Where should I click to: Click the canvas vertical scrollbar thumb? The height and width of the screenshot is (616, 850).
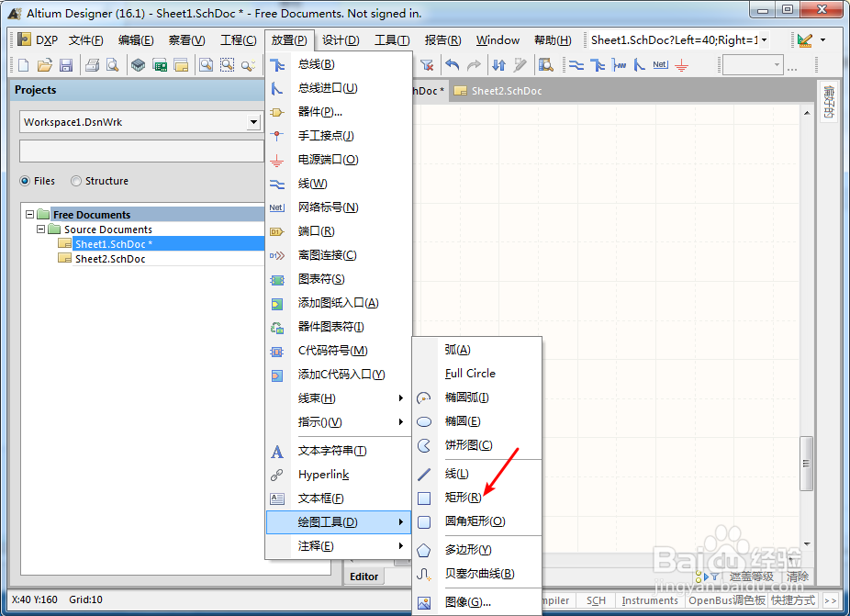(807, 464)
